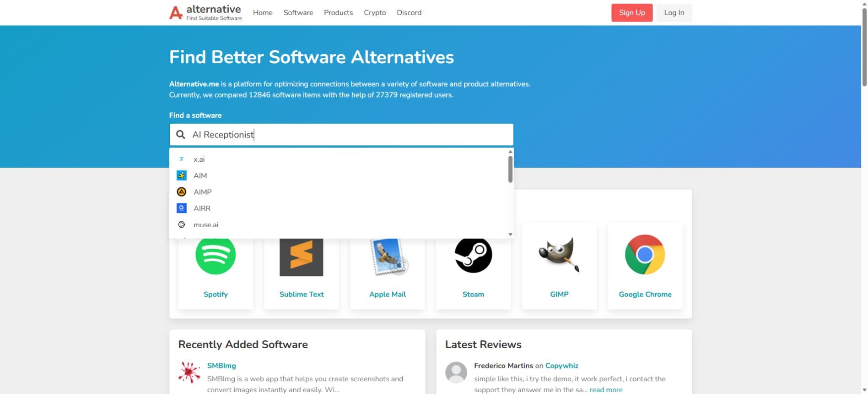Click the Log In button
This screenshot has height=394, width=868.
(674, 13)
